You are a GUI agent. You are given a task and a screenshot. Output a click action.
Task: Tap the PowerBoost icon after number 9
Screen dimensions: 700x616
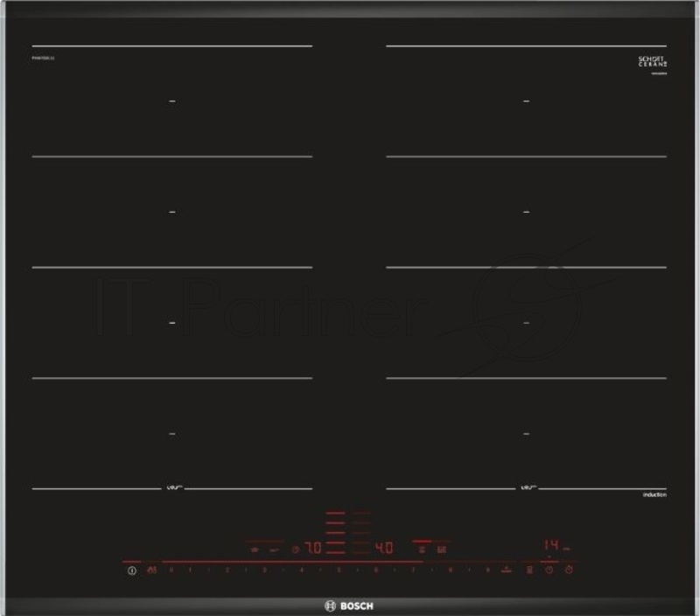click(x=506, y=570)
